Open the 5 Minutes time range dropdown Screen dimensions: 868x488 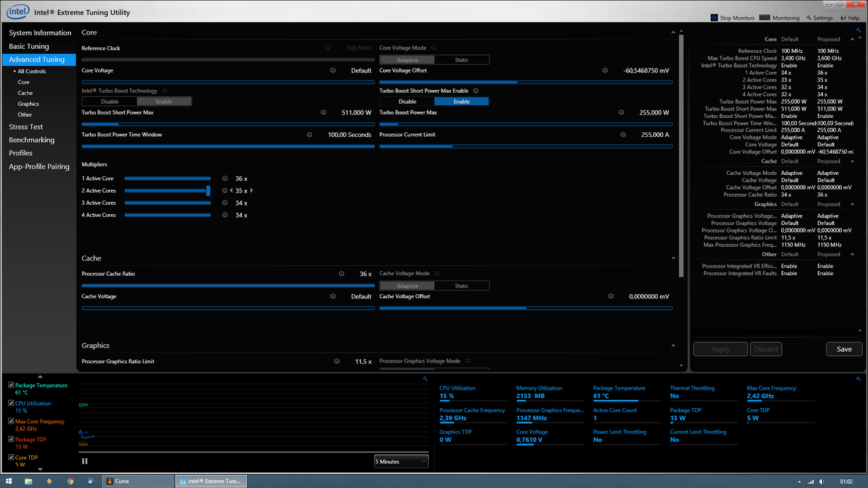pyautogui.click(x=401, y=462)
